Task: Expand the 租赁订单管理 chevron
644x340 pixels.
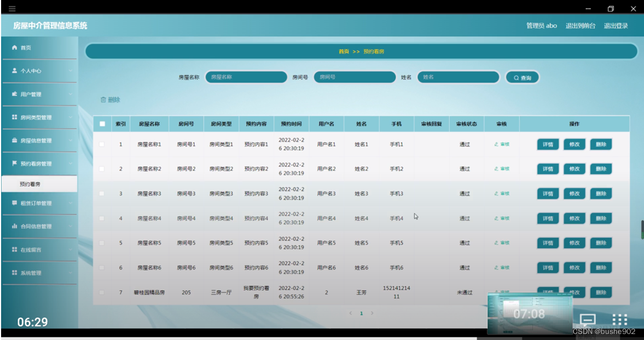Action: pos(71,203)
